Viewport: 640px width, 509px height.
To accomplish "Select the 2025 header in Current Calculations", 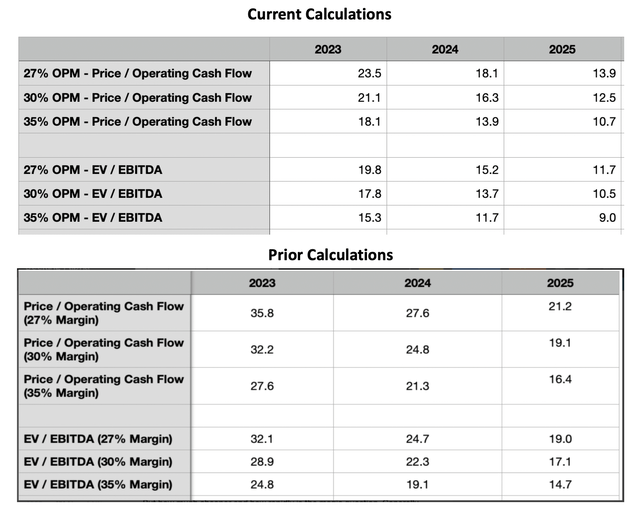I will pyautogui.click(x=562, y=49).
